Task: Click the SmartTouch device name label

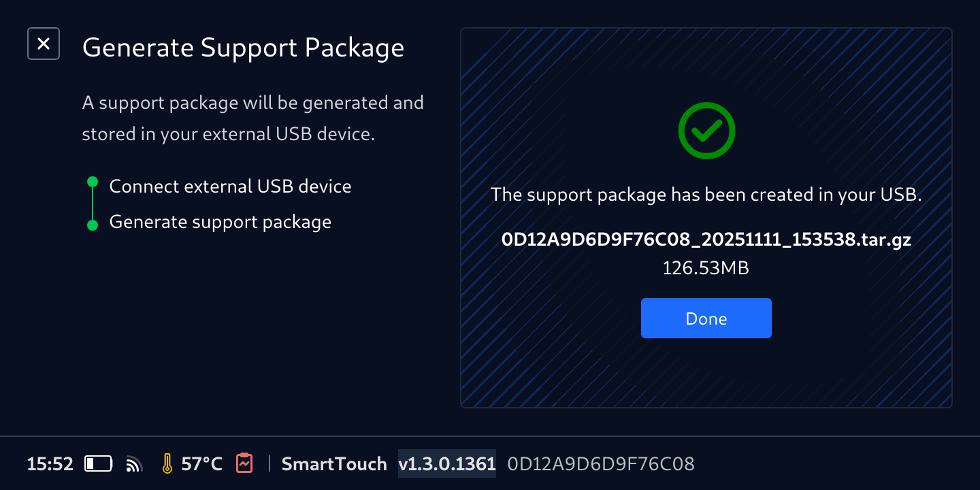Action: pyautogui.click(x=333, y=464)
